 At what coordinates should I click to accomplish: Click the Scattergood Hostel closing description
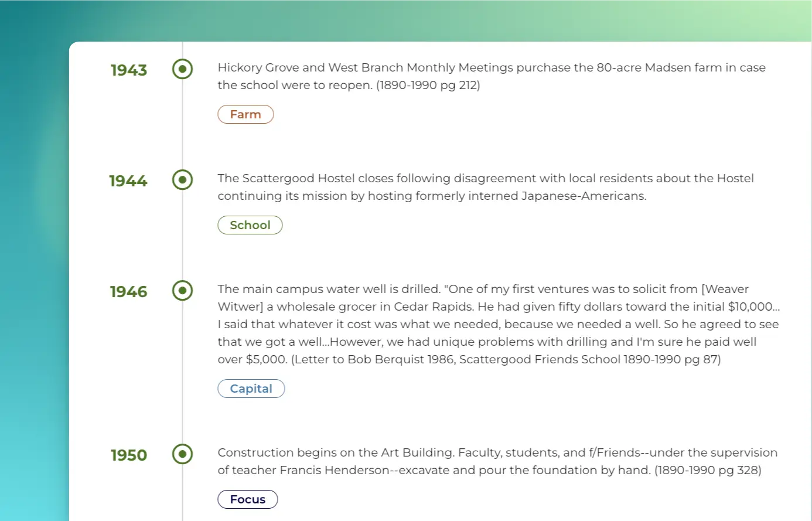pyautogui.click(x=485, y=179)
